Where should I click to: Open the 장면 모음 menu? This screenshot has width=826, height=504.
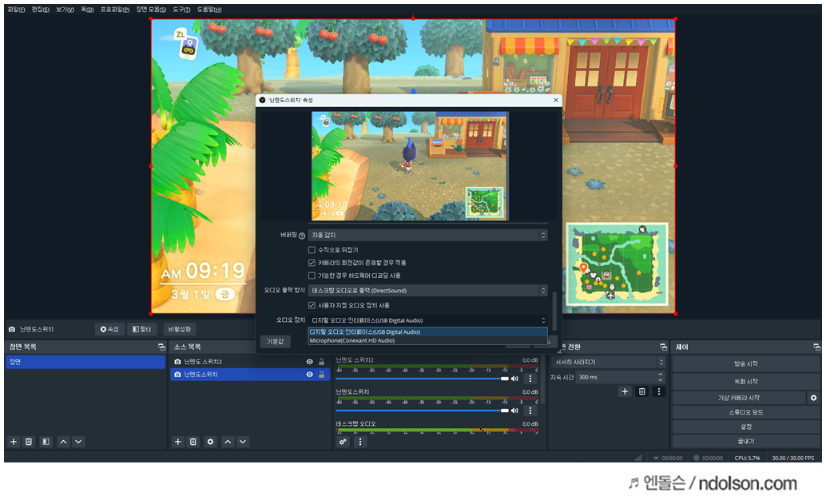151,10
